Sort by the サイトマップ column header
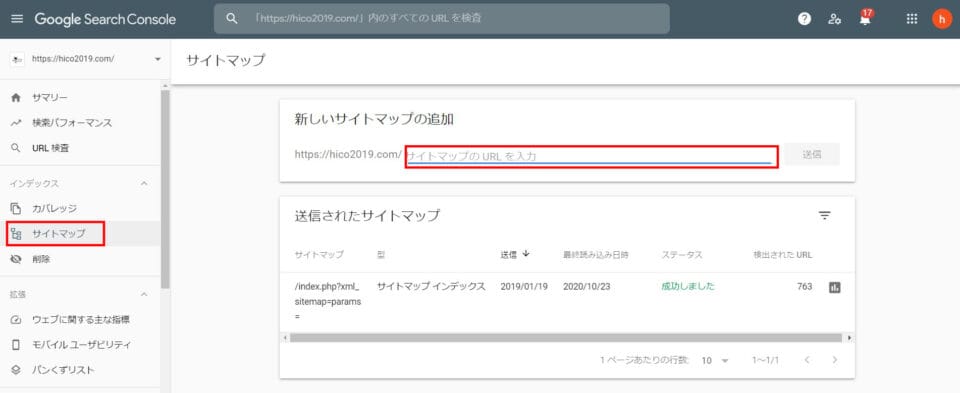The width and height of the screenshot is (960, 393). (x=319, y=255)
